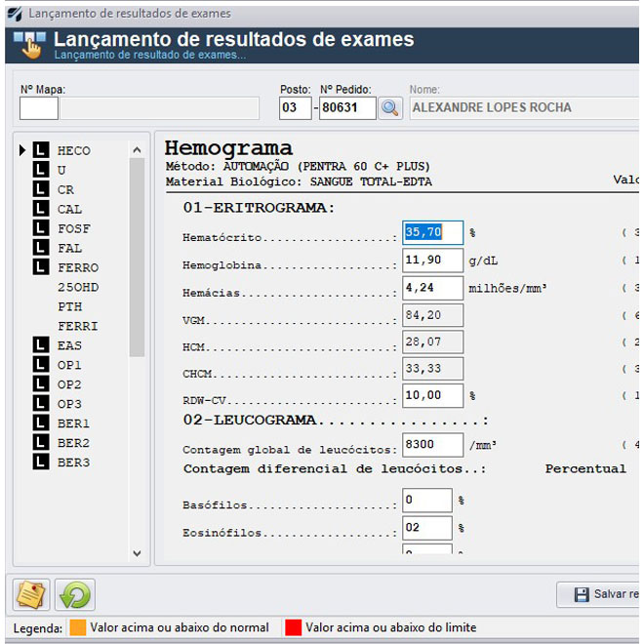Click the L status icon beside HECO
This screenshot has height=644, width=644.
(x=41, y=150)
